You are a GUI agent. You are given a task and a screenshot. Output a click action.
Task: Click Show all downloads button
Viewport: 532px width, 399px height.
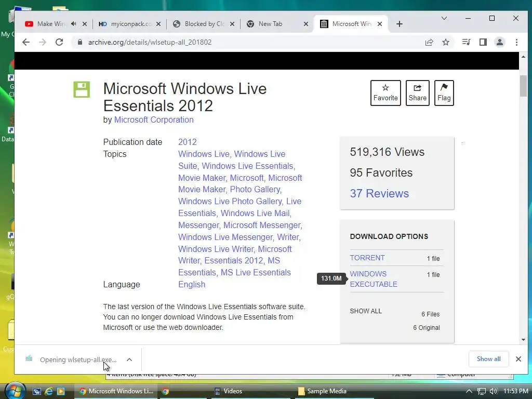coord(488,359)
